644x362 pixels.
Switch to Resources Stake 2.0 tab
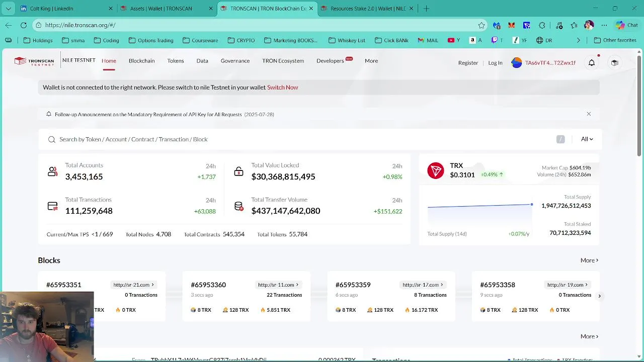click(368, 9)
